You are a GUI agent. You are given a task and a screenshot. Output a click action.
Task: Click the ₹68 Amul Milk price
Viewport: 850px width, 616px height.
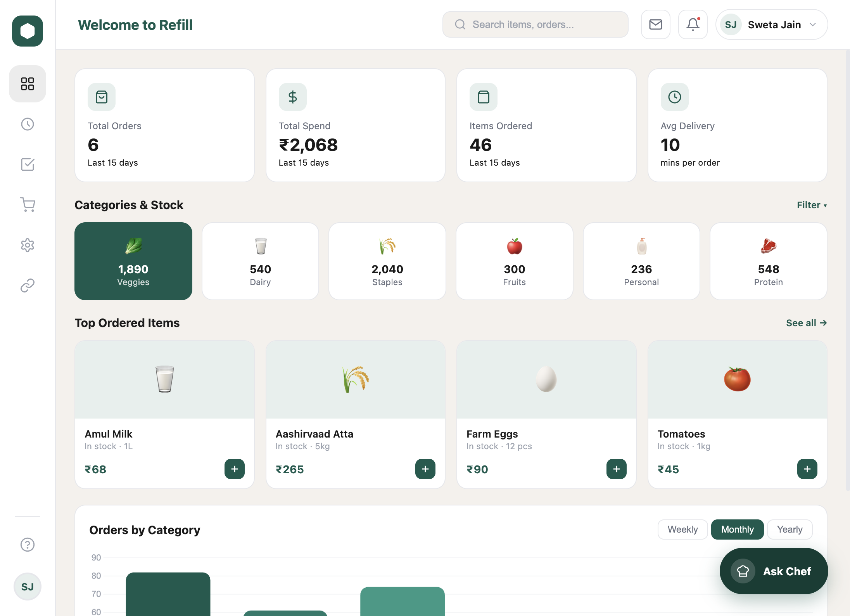pos(95,469)
